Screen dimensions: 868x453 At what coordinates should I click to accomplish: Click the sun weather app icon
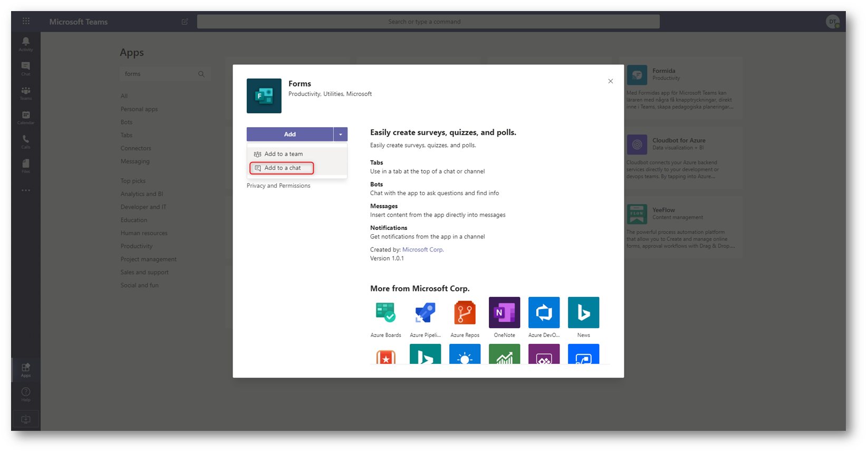[465, 354]
